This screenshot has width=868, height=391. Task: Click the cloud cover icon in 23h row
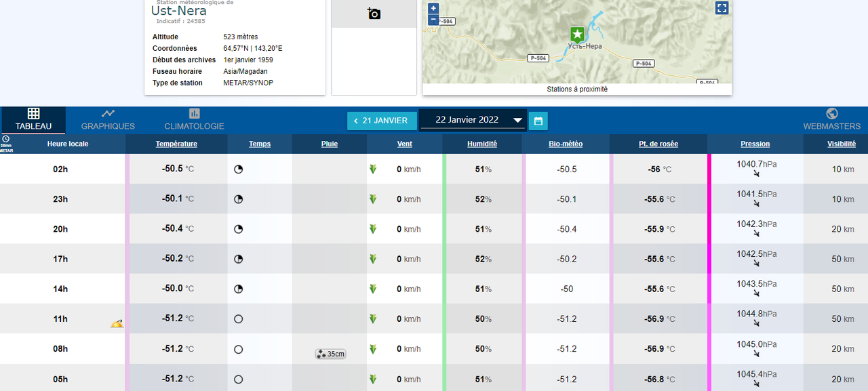pyautogui.click(x=238, y=199)
